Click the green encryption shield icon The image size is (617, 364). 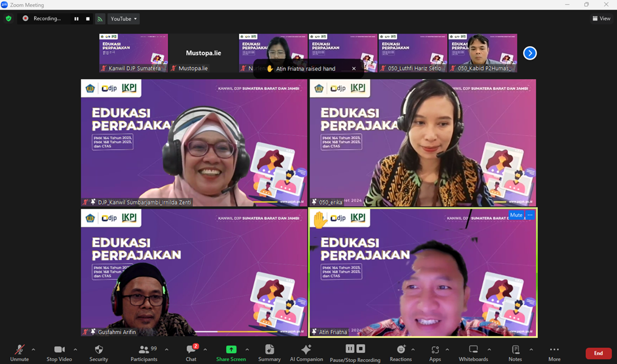[x=8, y=19]
